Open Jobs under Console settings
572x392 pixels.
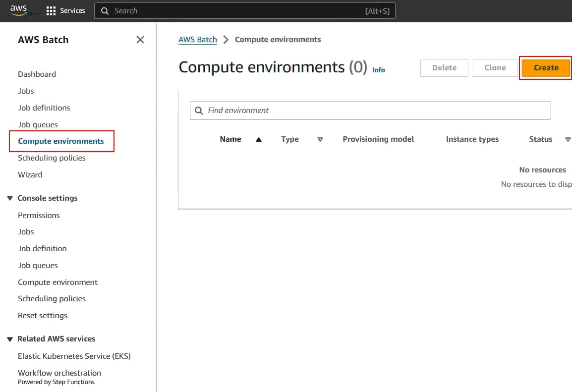[26, 231]
